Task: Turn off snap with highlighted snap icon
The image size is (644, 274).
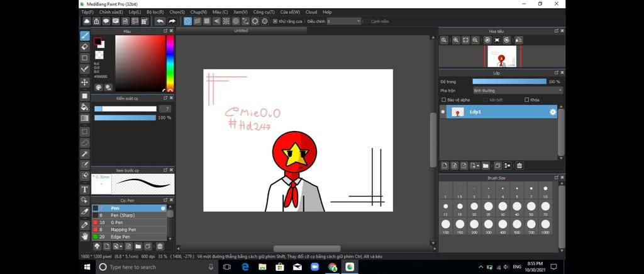Action: [187, 21]
